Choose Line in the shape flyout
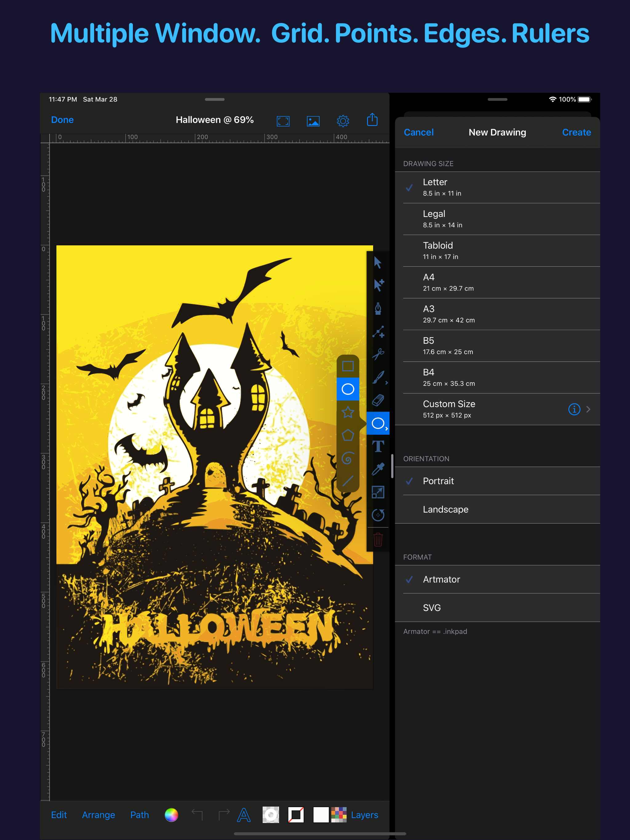The width and height of the screenshot is (630, 840). click(x=348, y=481)
